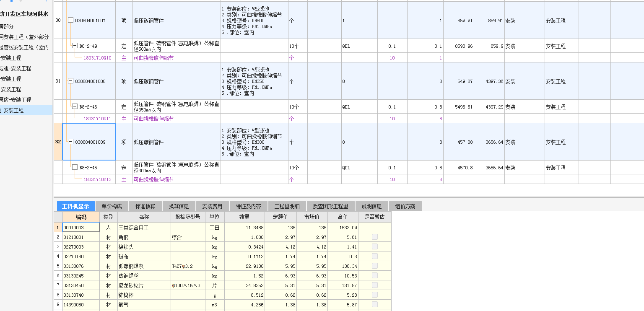Click unit price 549.67 in row 31
The width and height of the screenshot is (644, 311).
click(458, 81)
